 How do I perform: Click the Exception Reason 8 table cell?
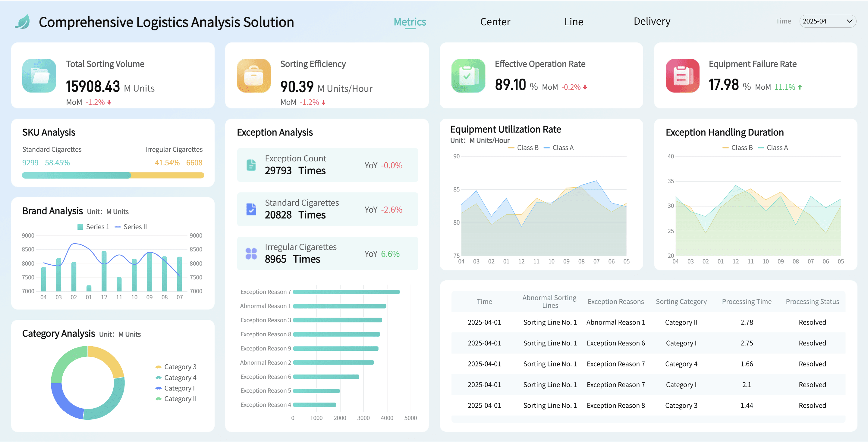(616, 406)
